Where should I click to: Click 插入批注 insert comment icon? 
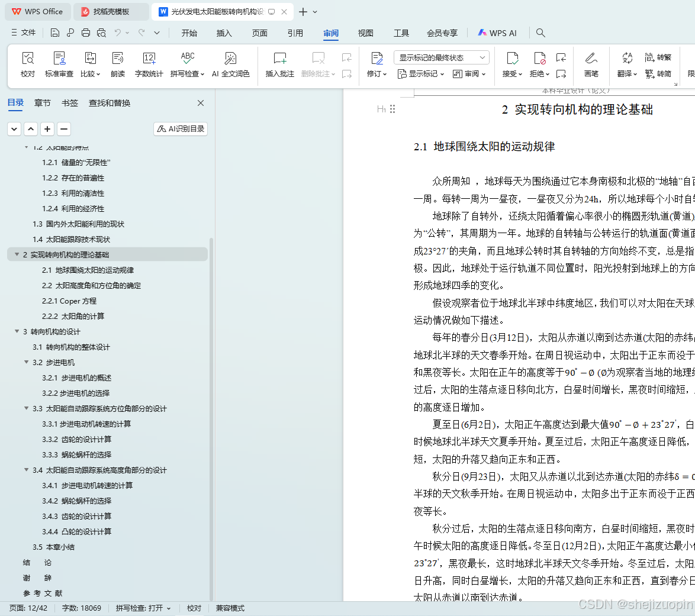click(x=279, y=64)
